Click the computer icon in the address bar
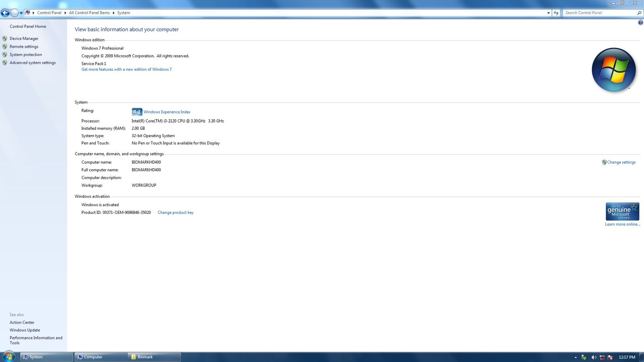 (x=28, y=13)
